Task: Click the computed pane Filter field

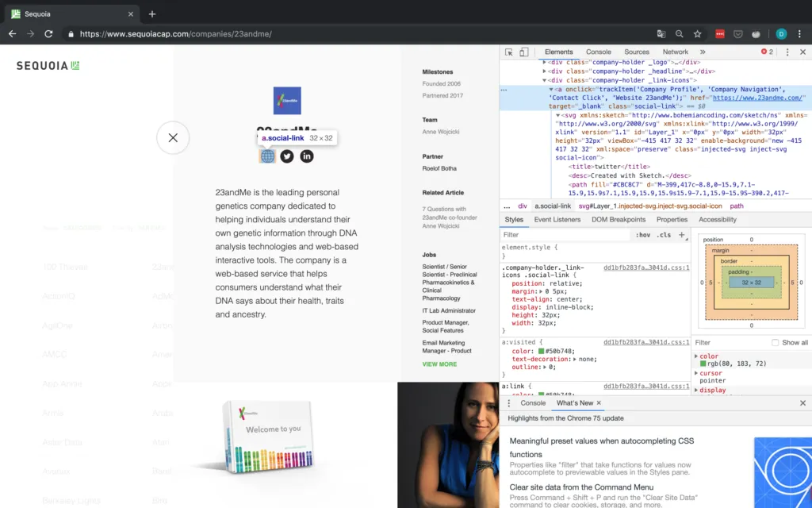Action: pyautogui.click(x=730, y=343)
